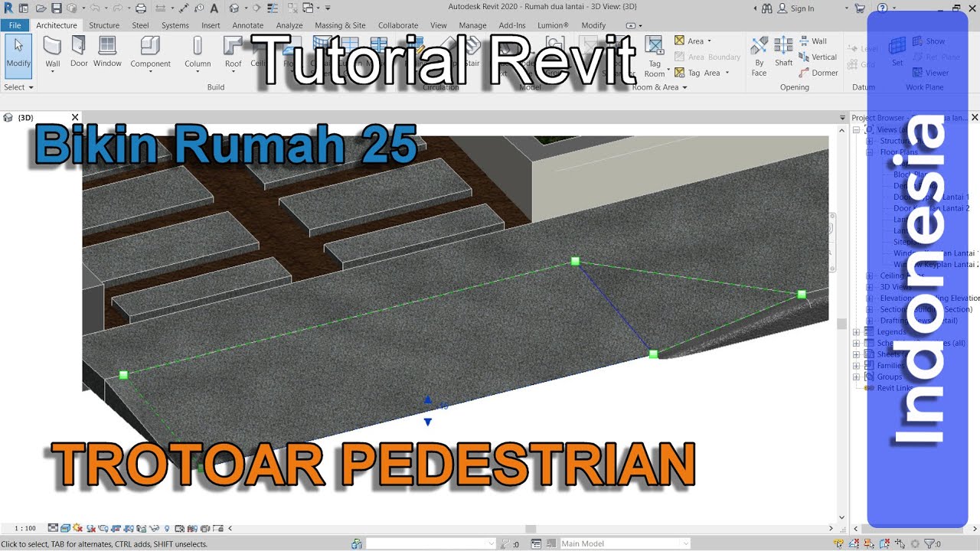Switch to the Structure ribbon tab
This screenshot has width=980, height=551.
pyautogui.click(x=104, y=25)
